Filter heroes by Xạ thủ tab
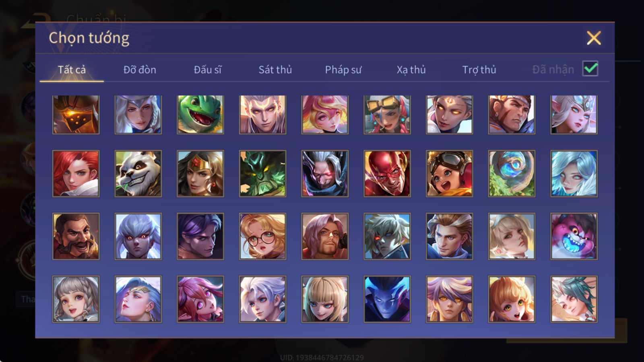 (x=411, y=70)
